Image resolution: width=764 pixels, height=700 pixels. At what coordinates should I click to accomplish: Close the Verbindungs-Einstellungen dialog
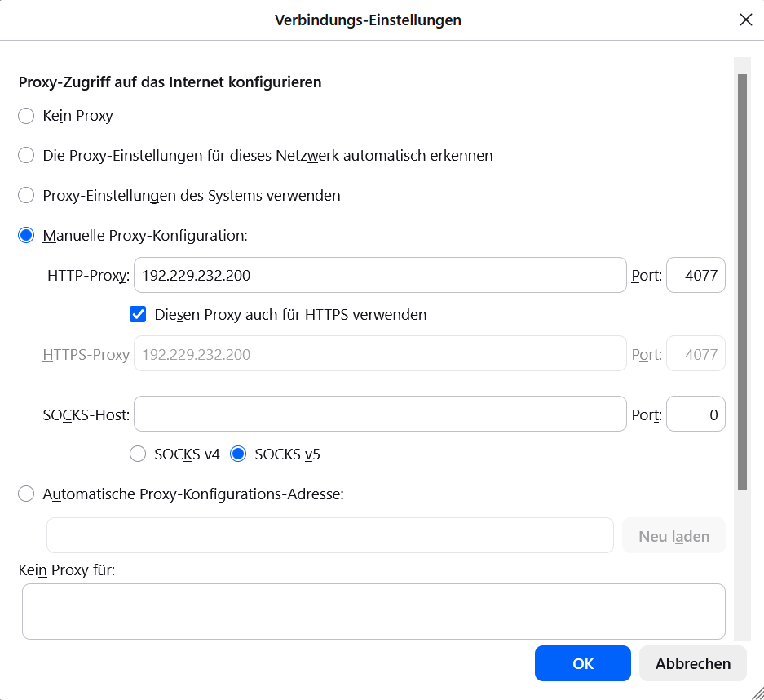coord(745,20)
